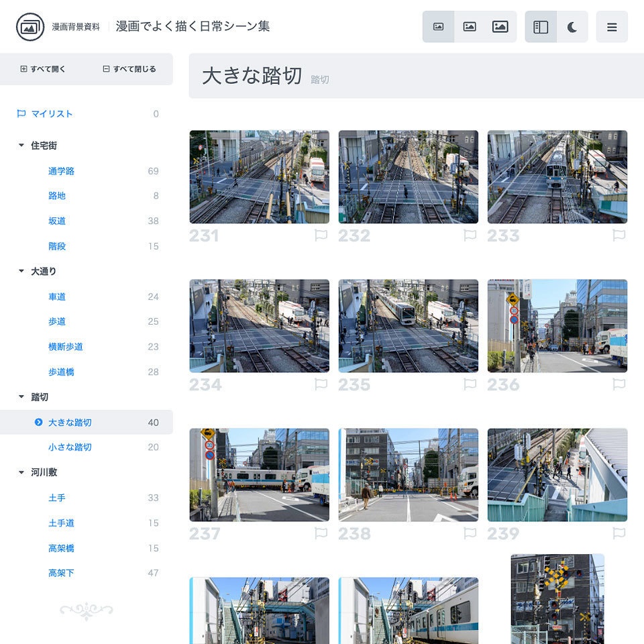Enable dark mode with the moon icon
This screenshot has height=644, width=644.
point(573,26)
